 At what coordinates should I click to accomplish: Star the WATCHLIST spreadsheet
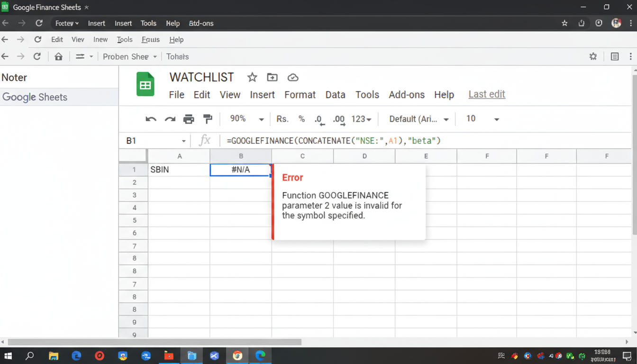point(252,77)
